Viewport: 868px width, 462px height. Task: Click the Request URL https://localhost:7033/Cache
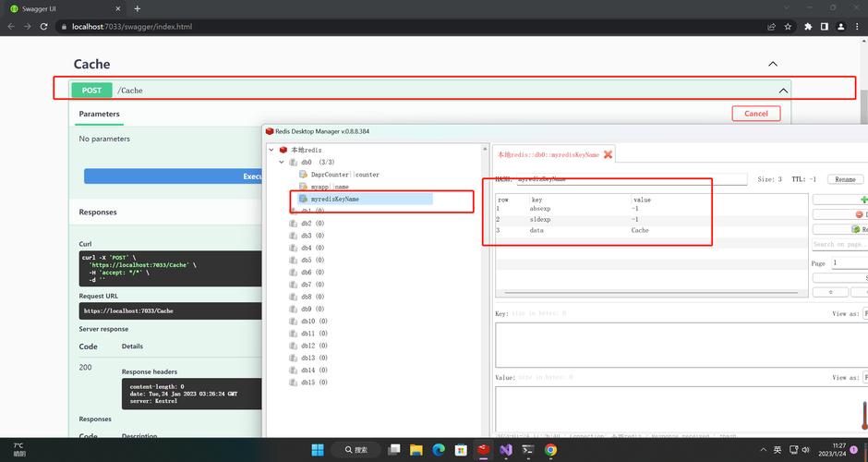(x=128, y=310)
